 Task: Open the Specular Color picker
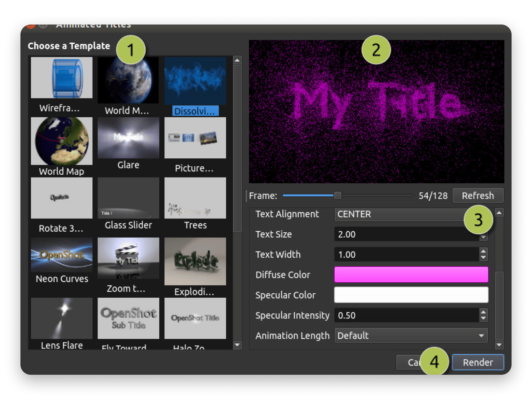click(411, 295)
